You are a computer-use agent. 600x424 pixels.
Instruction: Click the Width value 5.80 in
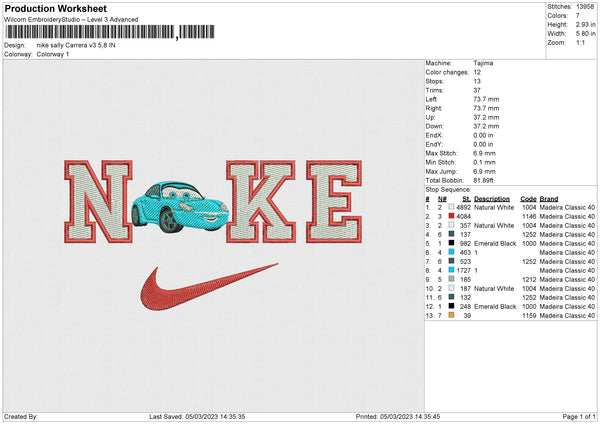click(x=585, y=34)
